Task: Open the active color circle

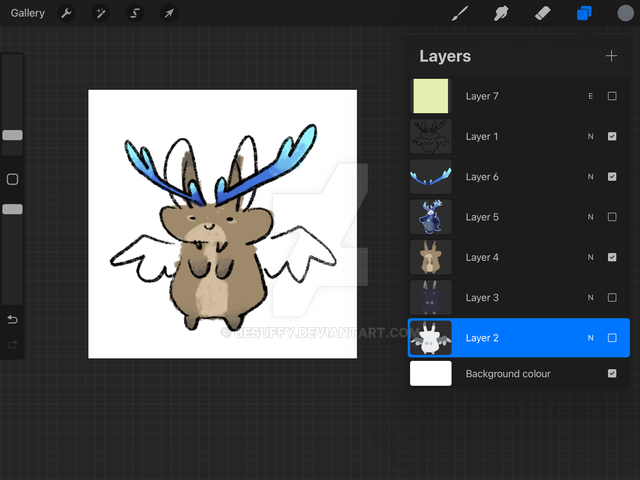Action: click(625, 14)
